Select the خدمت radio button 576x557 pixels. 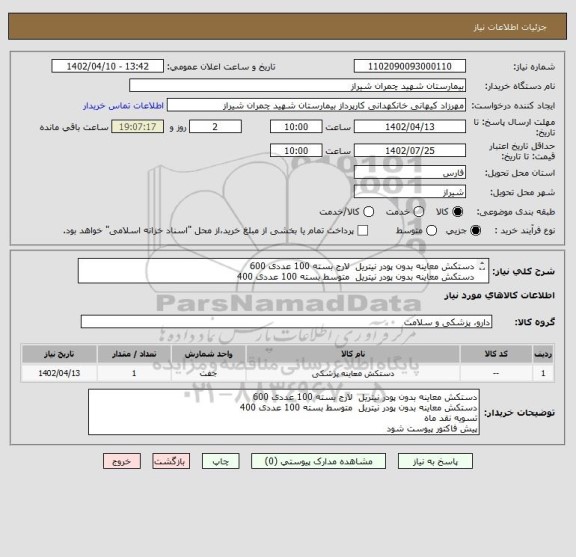tap(419, 212)
